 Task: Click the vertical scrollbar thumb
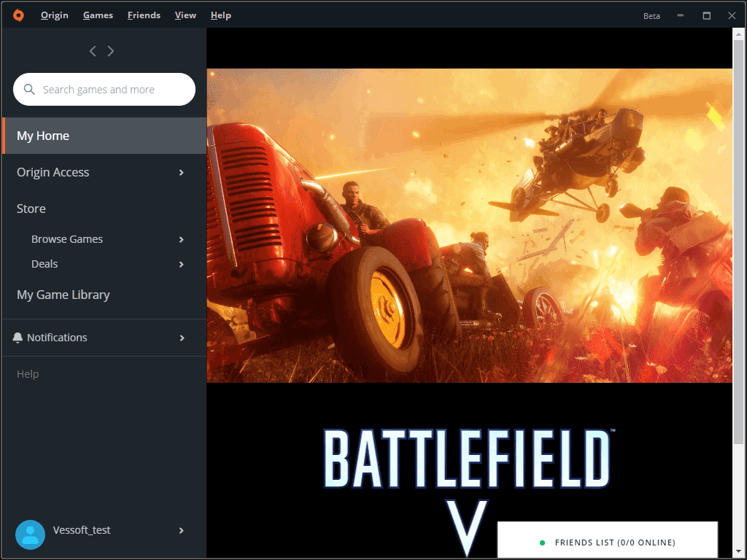pos(738,243)
